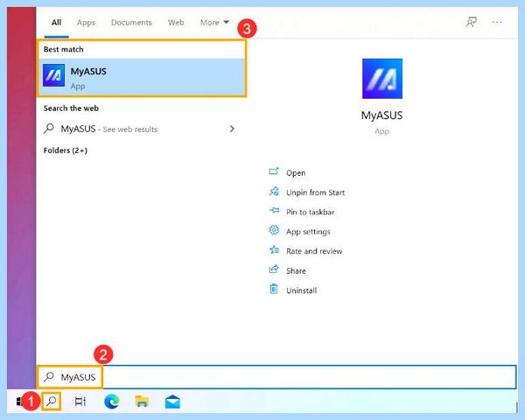The image size is (525, 420).
Task: Click the large MyASUS app logo
Action: tap(382, 79)
